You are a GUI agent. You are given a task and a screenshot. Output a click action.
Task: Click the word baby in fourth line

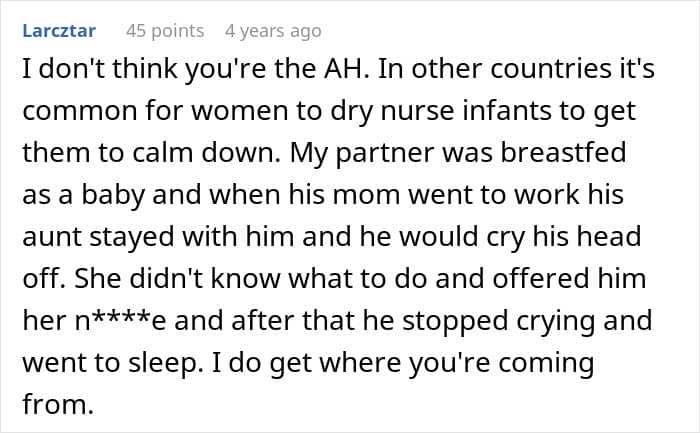coord(112,195)
